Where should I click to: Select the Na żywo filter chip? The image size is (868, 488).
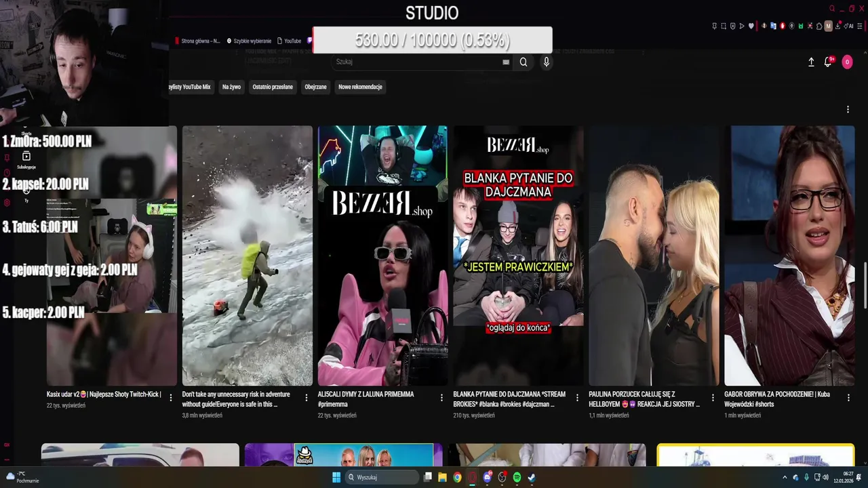pyautogui.click(x=231, y=87)
